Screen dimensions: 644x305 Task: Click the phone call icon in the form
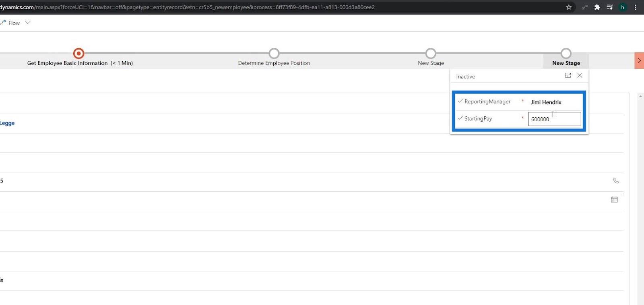(616, 181)
